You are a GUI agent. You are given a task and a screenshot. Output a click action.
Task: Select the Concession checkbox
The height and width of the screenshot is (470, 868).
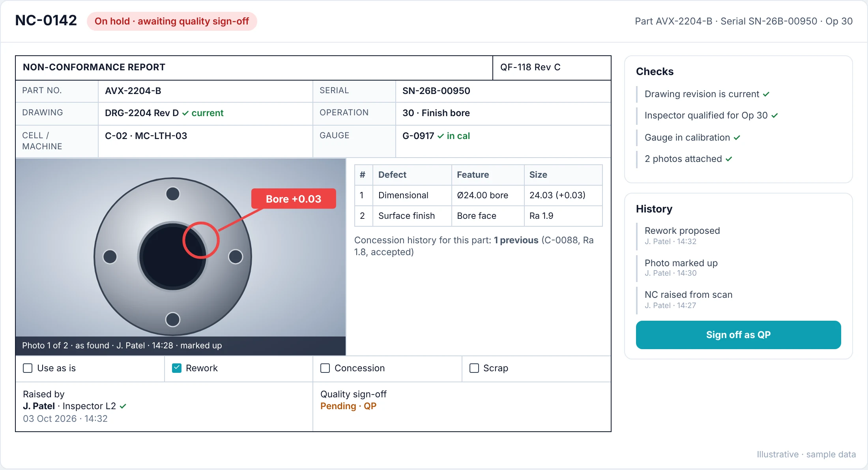tap(325, 368)
